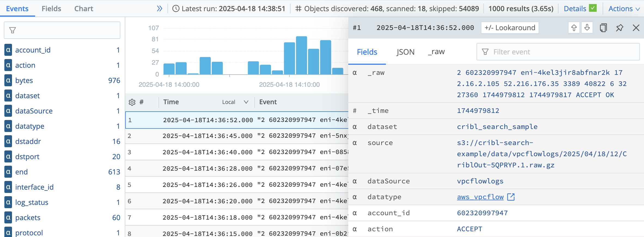Switch to the Chart tab
This screenshot has height=237, width=644.
click(x=84, y=9)
